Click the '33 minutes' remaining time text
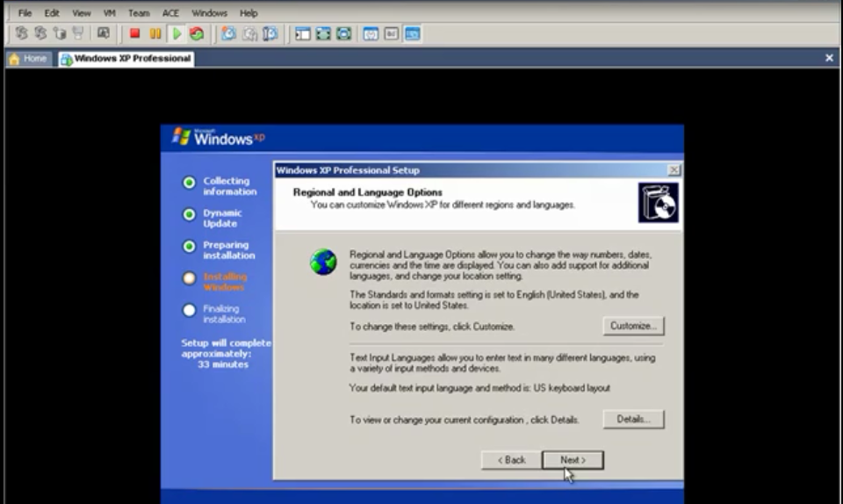Screen dimensions: 843x504 tap(222, 364)
